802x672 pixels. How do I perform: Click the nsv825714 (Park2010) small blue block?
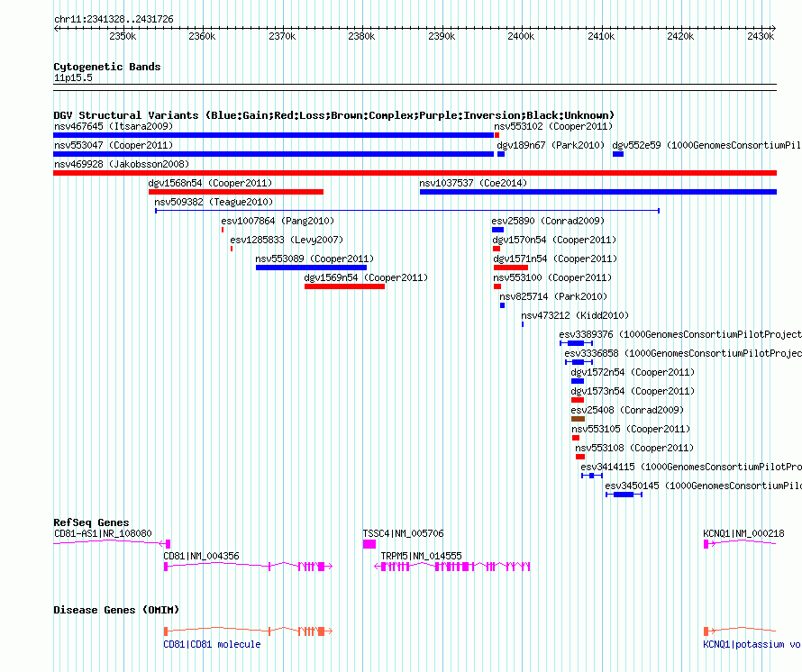pyautogui.click(x=502, y=305)
